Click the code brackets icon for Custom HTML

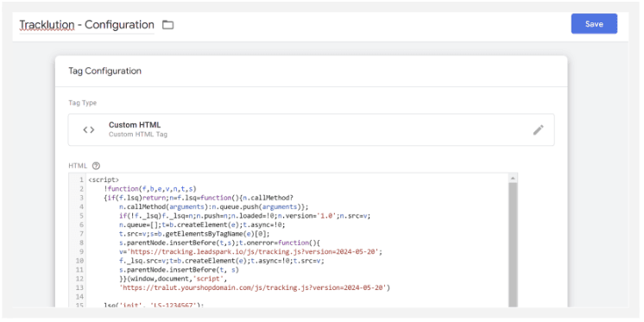(x=89, y=129)
